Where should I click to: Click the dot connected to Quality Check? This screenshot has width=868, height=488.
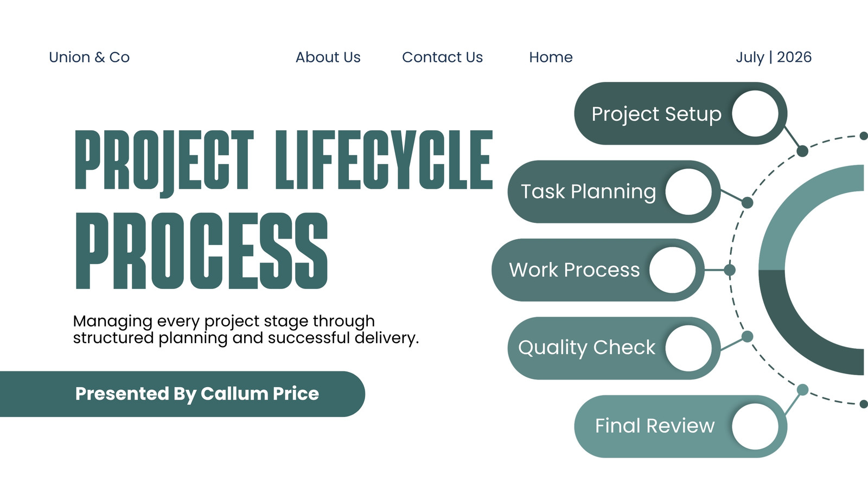point(747,337)
